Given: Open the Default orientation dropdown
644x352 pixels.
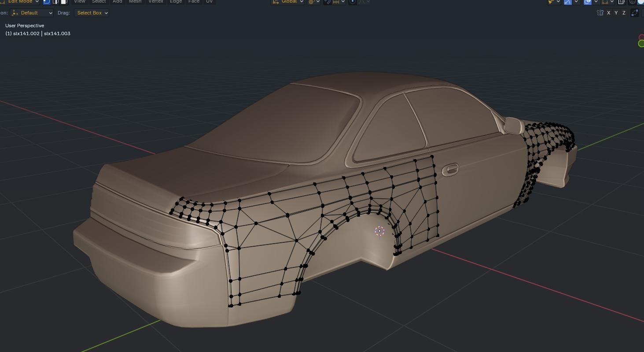Looking at the screenshot, I should [x=32, y=13].
